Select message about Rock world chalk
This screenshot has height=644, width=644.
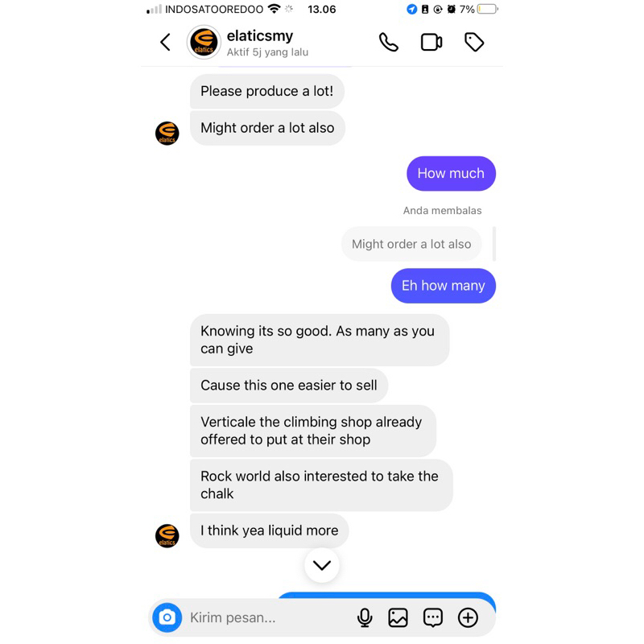(321, 485)
